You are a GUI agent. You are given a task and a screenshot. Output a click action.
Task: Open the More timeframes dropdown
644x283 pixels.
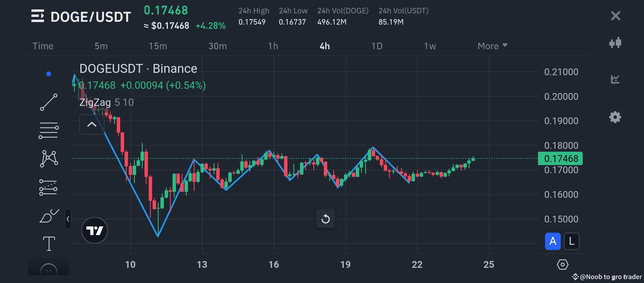[x=492, y=46]
